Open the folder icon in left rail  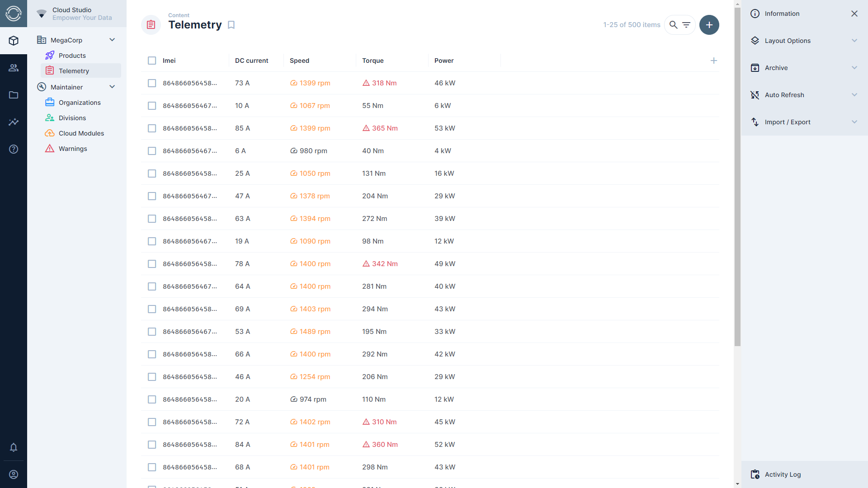point(14,95)
